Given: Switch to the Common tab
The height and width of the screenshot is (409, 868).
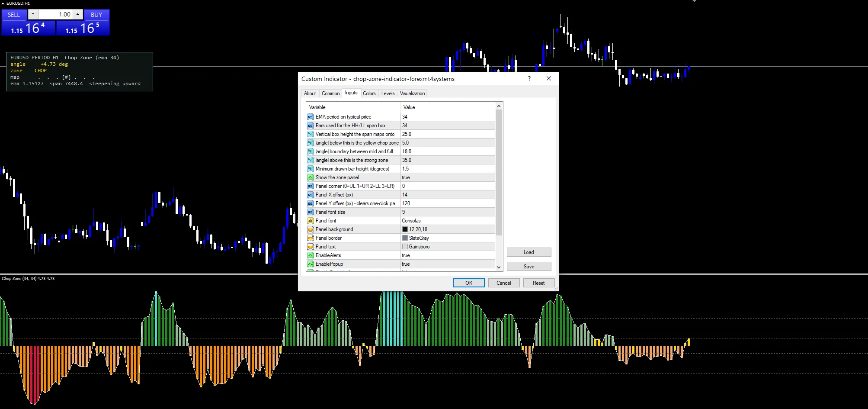Looking at the screenshot, I should pos(330,93).
